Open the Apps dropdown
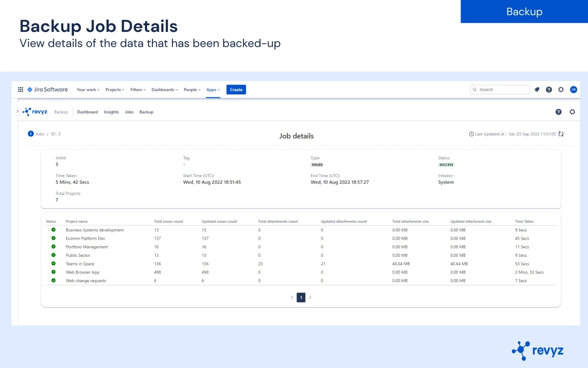Image resolution: width=588 pixels, height=368 pixels. click(x=213, y=90)
